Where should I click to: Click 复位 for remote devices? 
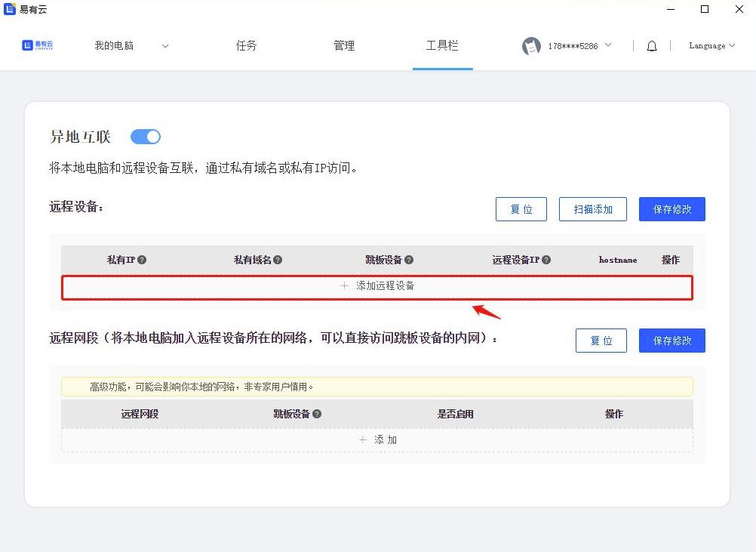pos(521,209)
